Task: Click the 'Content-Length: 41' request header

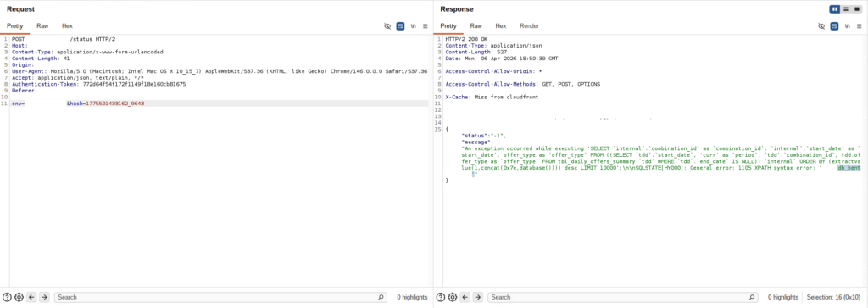Action: click(41, 59)
